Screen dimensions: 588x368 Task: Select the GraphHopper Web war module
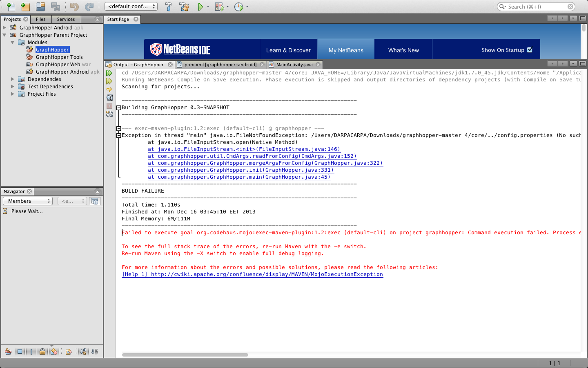pos(63,64)
